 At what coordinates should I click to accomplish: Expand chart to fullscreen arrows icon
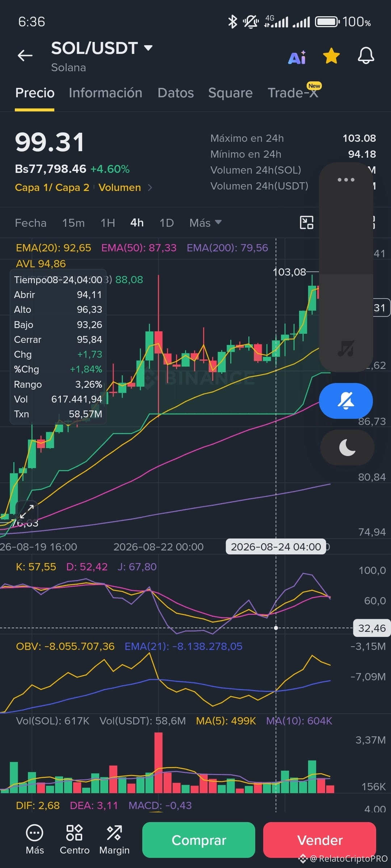[x=26, y=512]
